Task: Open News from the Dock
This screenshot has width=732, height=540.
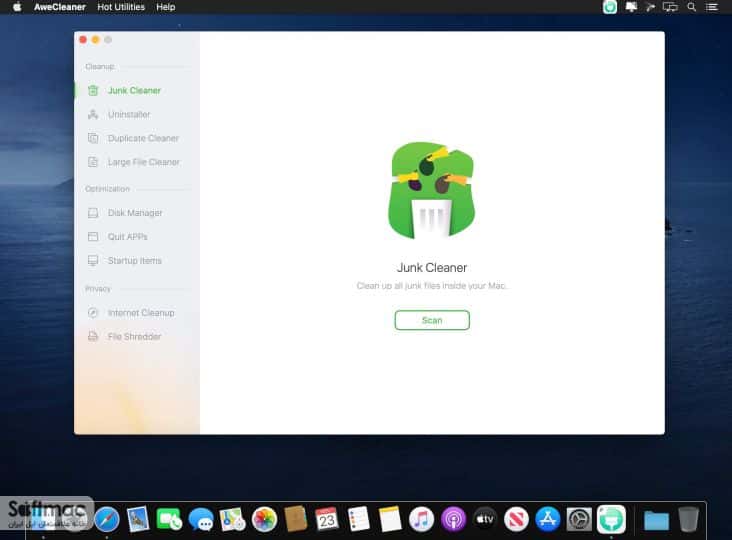Action: pos(516,519)
